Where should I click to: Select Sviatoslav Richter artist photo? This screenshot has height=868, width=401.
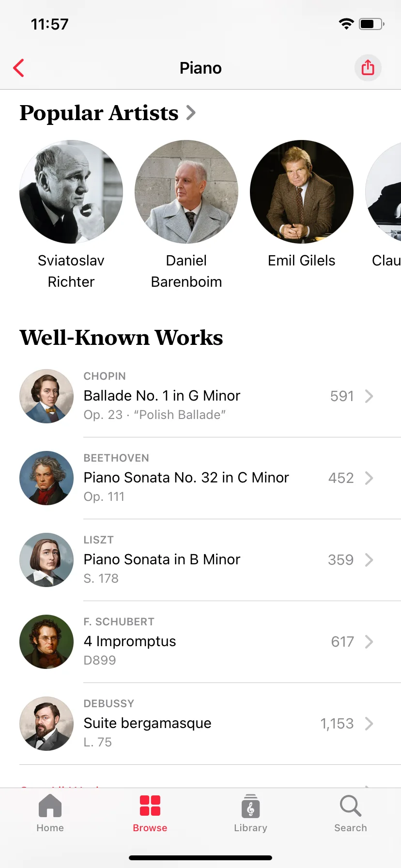pyautogui.click(x=71, y=192)
